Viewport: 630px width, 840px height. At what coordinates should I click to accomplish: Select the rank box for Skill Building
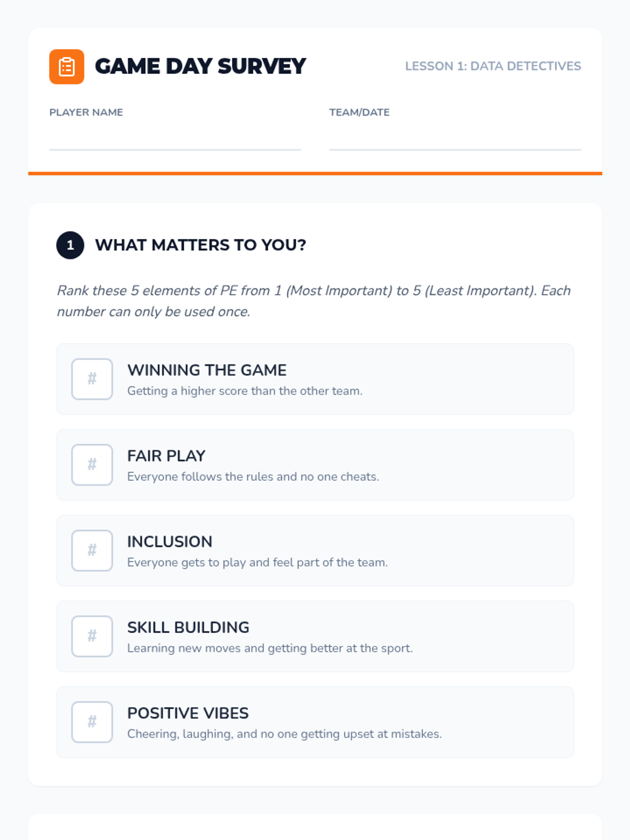click(92, 636)
